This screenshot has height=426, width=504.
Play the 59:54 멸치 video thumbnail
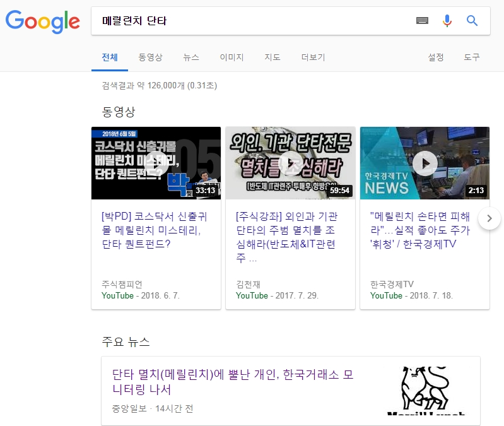[x=290, y=163]
